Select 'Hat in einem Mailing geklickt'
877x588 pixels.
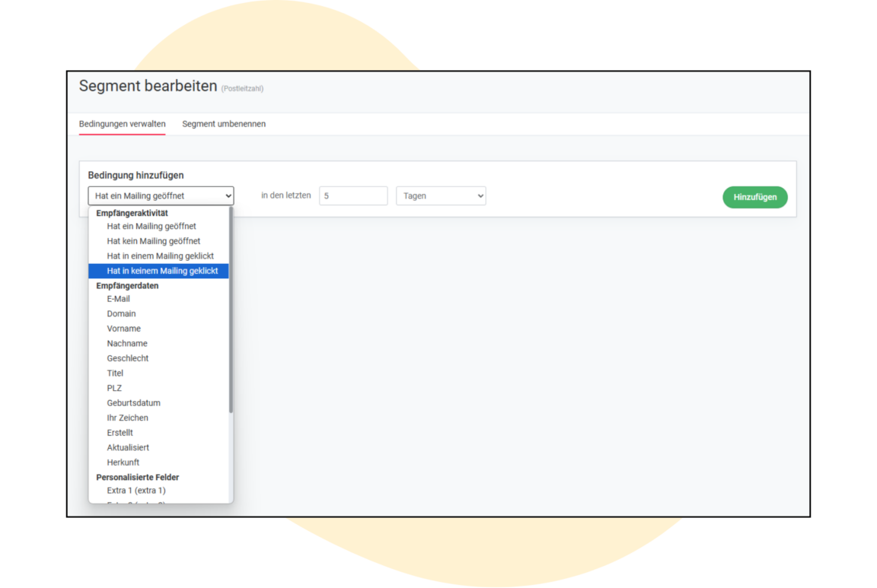[x=160, y=256]
